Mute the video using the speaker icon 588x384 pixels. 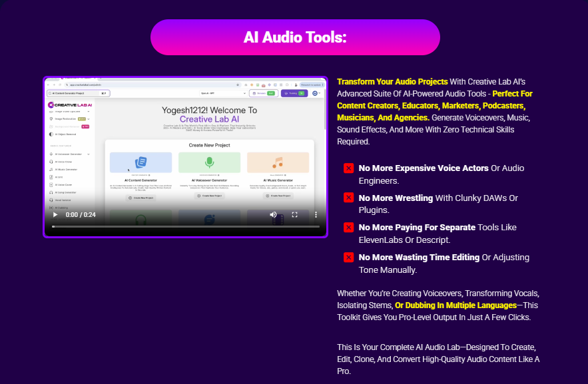pos(273,215)
